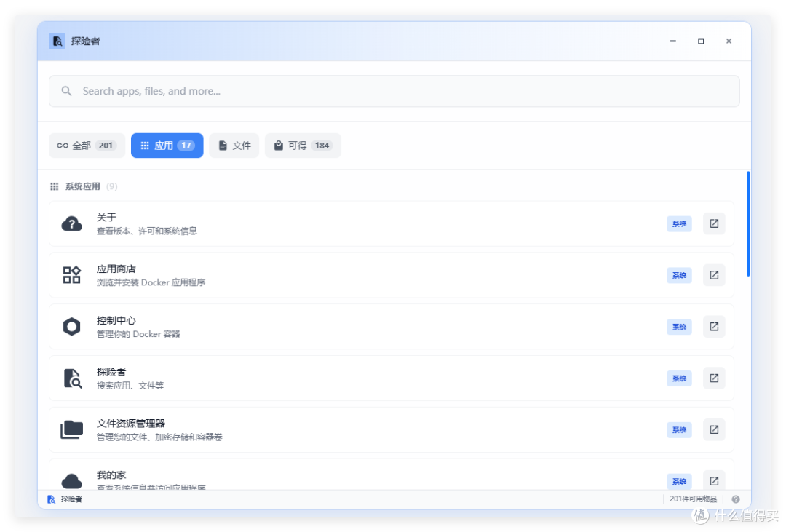Image resolution: width=786 pixels, height=532 pixels.
Task: Open 文件资源管理器 via launch icon
Action: click(714, 429)
